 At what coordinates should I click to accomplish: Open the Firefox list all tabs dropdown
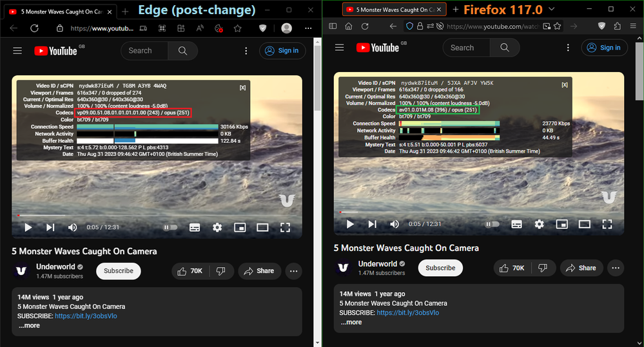(552, 9)
